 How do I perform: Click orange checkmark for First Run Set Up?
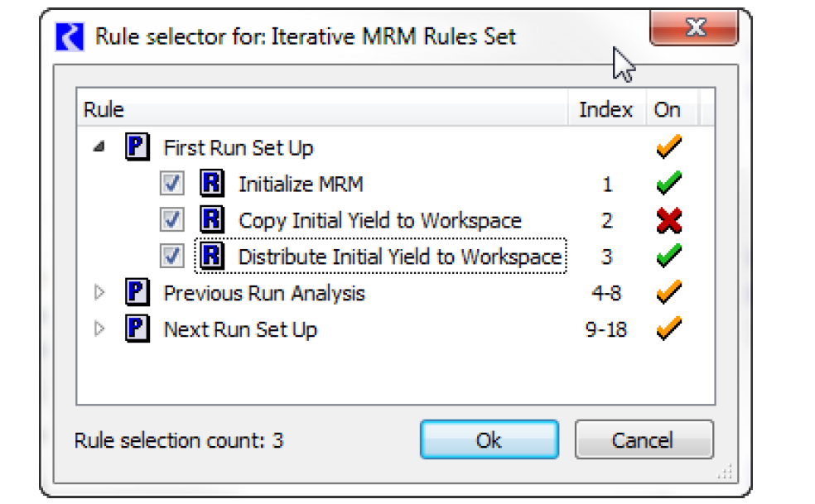tap(668, 148)
